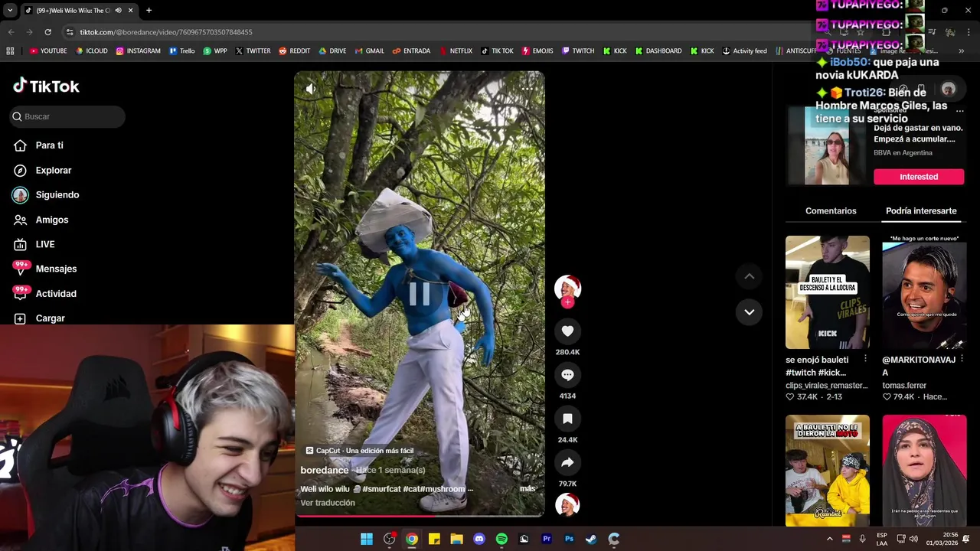
Task: Open Windows Start menu
Action: [367, 539]
